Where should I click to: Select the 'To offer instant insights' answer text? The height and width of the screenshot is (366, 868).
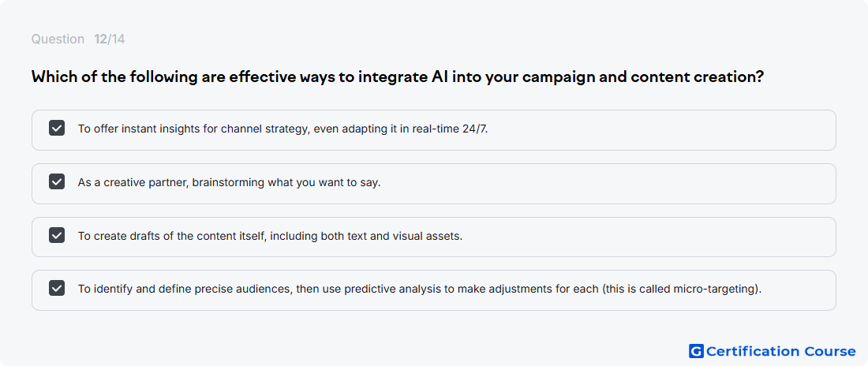(x=282, y=129)
